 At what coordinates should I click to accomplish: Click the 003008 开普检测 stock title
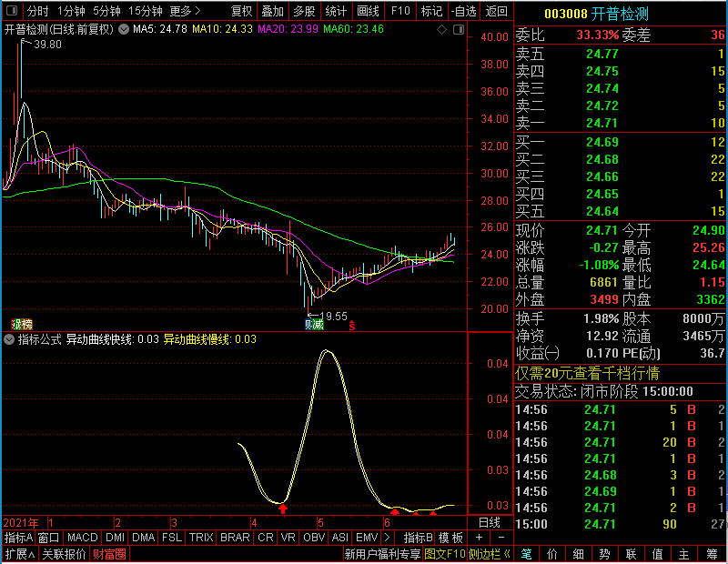pos(596,14)
